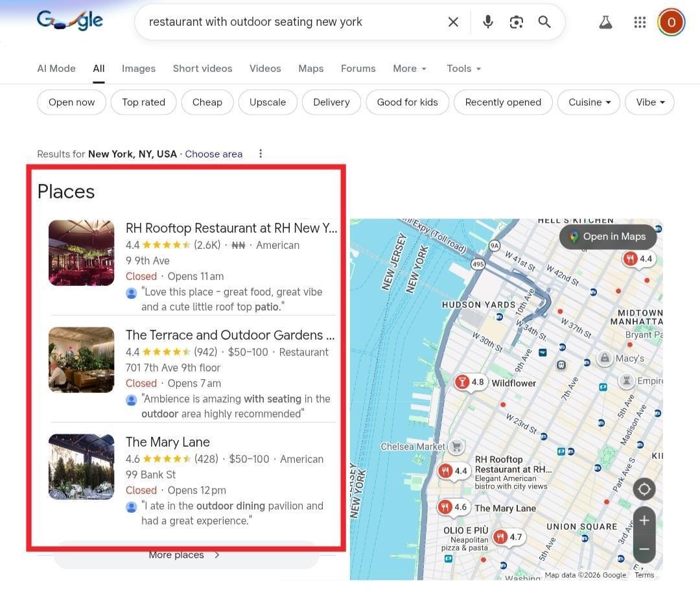The height and width of the screenshot is (601, 700).
Task: Open the Tools dropdown
Action: [463, 68]
